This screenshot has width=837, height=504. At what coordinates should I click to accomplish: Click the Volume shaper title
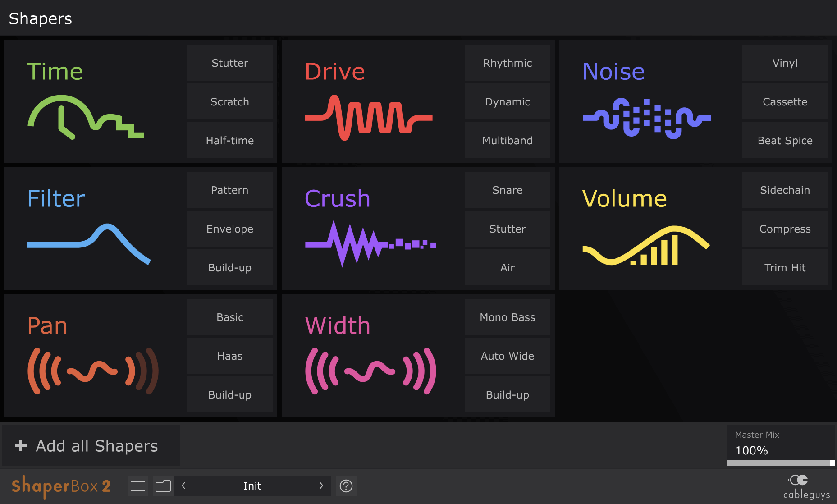625,198
